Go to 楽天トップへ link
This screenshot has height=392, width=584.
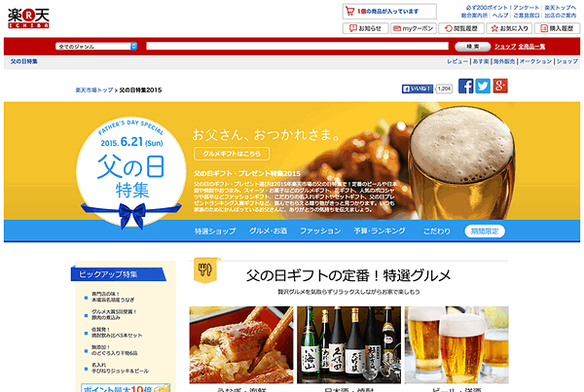(561, 8)
